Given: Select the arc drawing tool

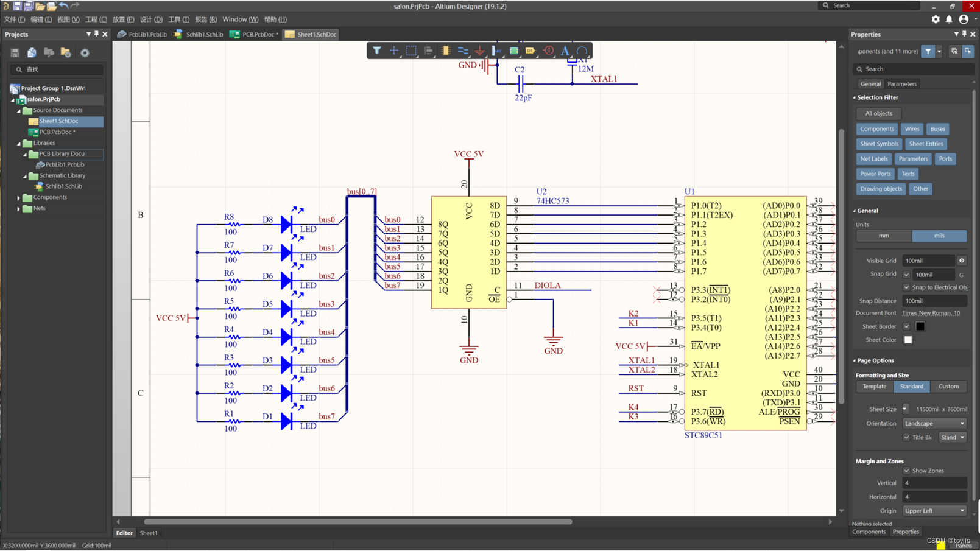Looking at the screenshot, I should point(582,51).
